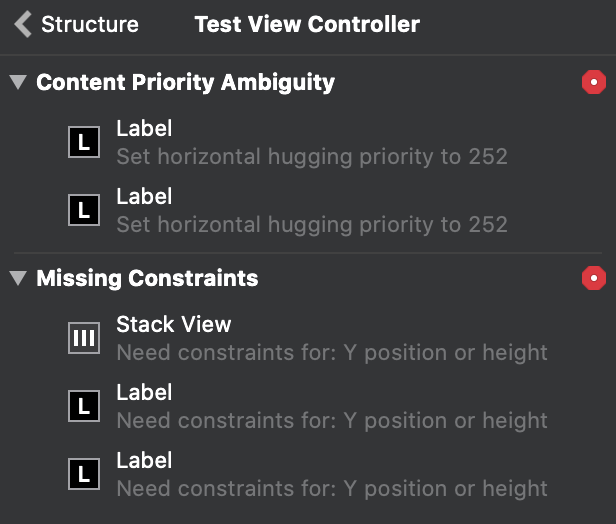Select the Missing Constraints heading text
The width and height of the screenshot is (616, 524).
pos(147,278)
